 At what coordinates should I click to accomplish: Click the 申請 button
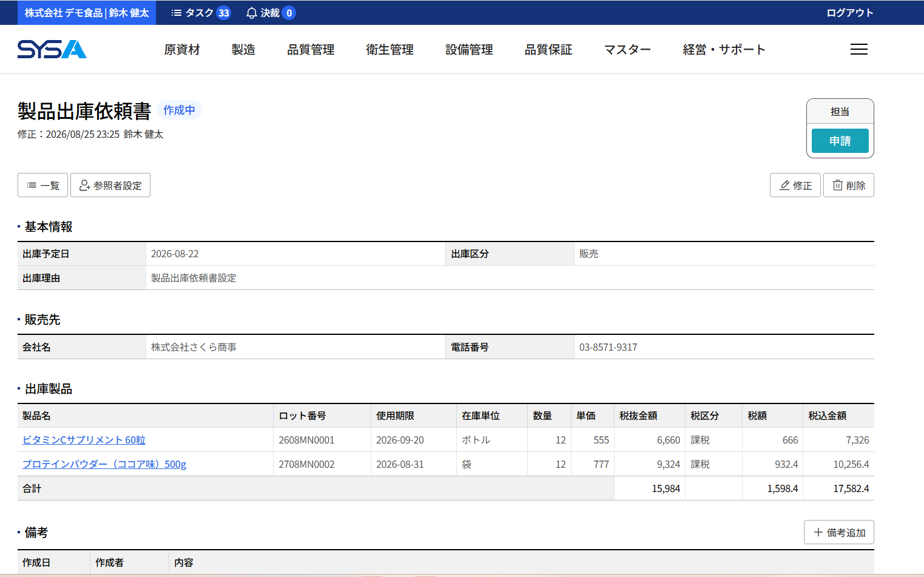point(840,141)
